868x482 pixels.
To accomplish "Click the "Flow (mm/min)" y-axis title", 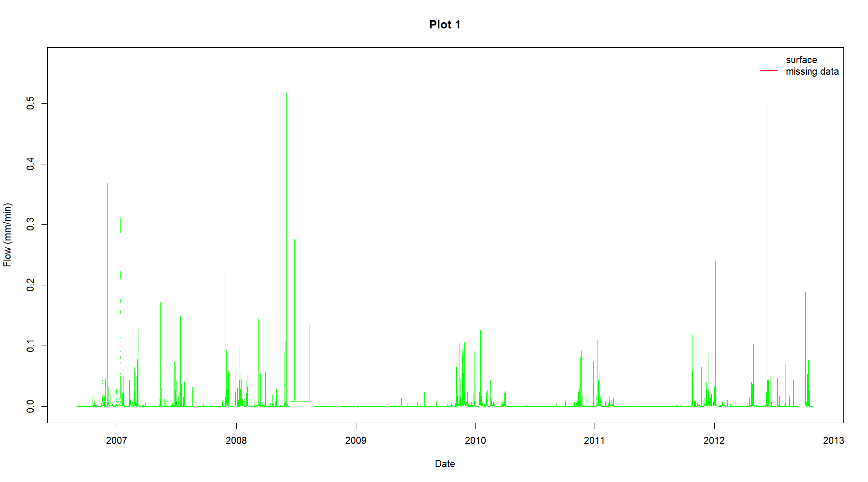I will click(x=7, y=235).
